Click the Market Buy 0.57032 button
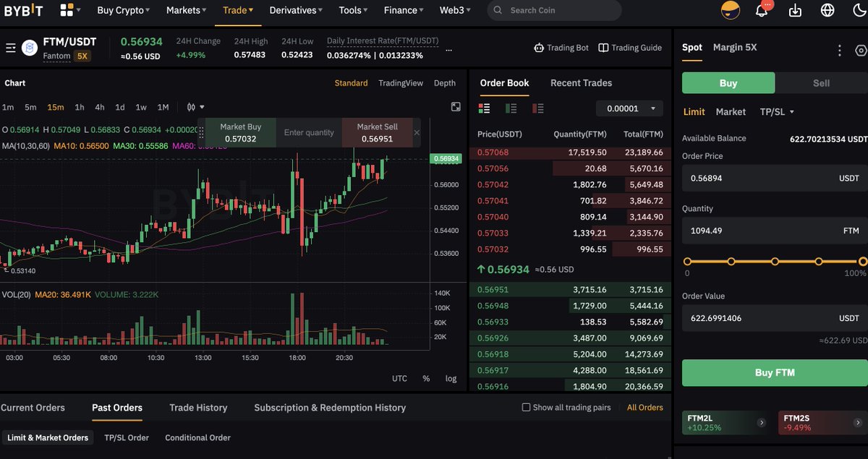 point(241,132)
